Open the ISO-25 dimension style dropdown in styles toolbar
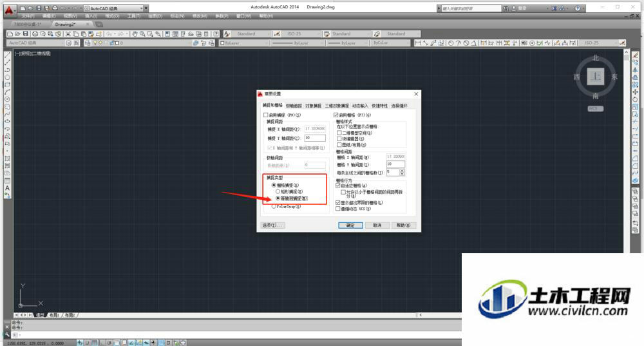644x346 pixels. pos(301,34)
